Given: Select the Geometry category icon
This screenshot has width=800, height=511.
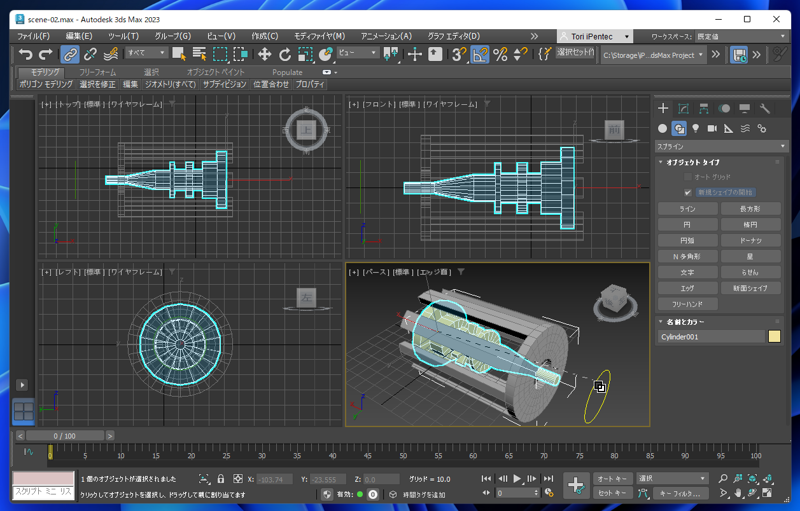Looking at the screenshot, I should [662, 129].
